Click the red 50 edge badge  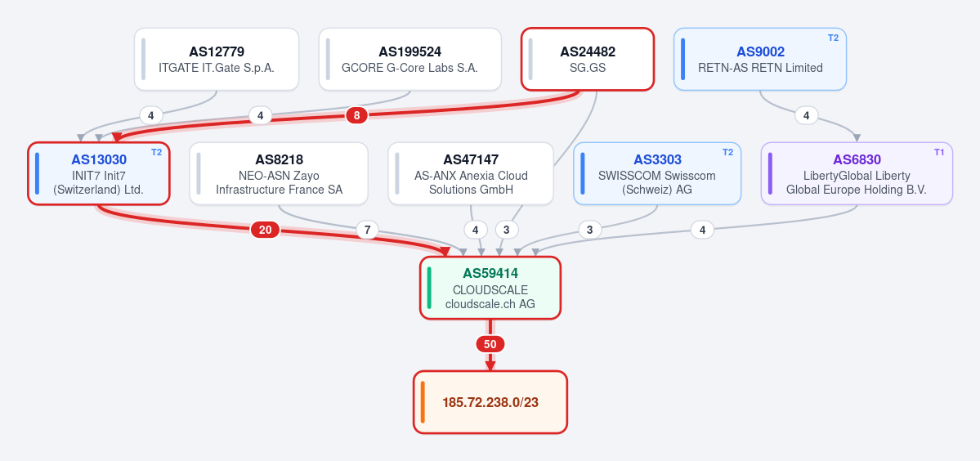(x=490, y=344)
